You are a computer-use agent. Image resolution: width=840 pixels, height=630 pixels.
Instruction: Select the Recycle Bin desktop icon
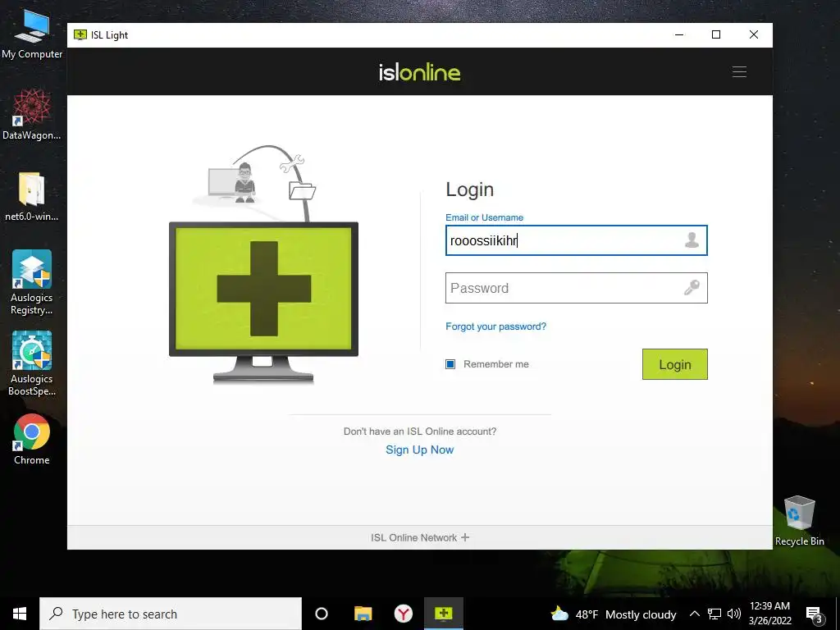(x=799, y=521)
